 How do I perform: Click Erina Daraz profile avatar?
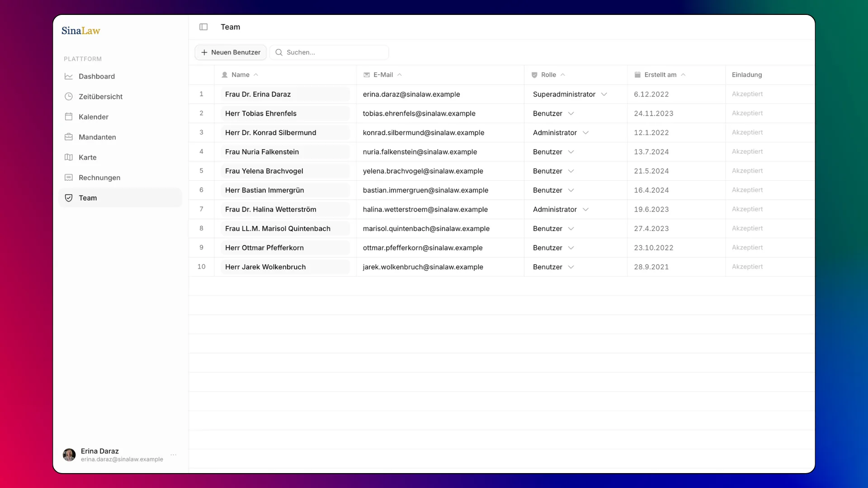click(x=69, y=455)
